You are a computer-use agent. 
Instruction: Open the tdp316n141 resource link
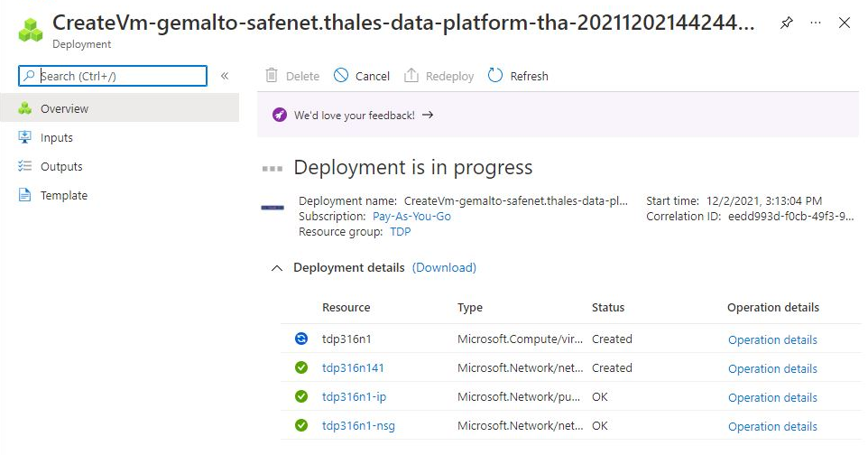tap(353, 368)
